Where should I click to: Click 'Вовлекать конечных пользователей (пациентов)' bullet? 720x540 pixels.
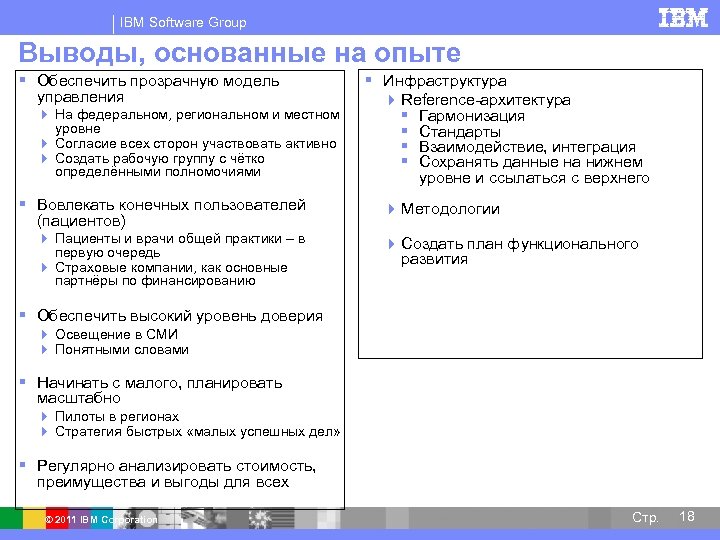pyautogui.click(x=171, y=213)
